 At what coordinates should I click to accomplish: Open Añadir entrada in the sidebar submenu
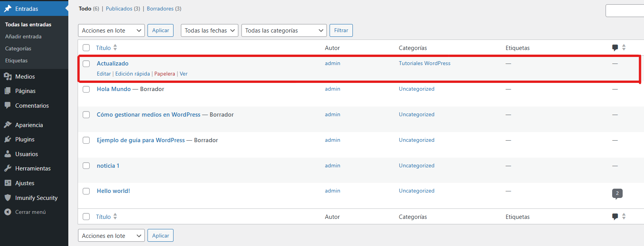23,36
